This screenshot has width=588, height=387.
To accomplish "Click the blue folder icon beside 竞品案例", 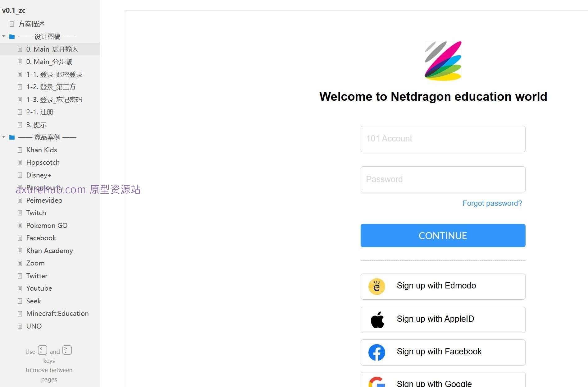I will point(12,137).
